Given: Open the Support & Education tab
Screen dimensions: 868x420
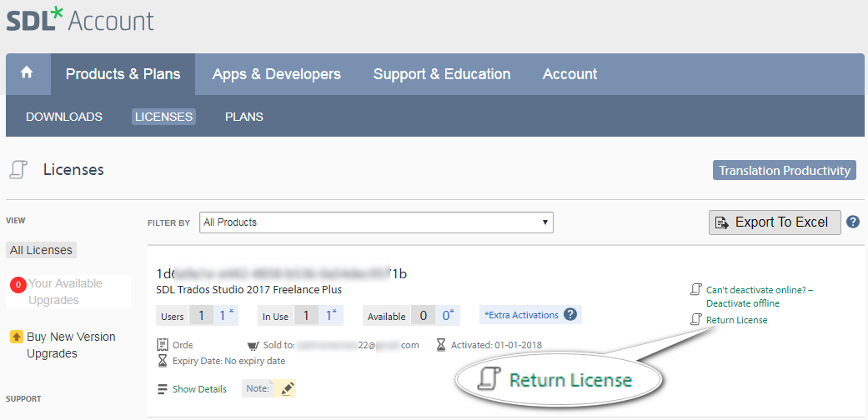Looking at the screenshot, I should click(442, 74).
